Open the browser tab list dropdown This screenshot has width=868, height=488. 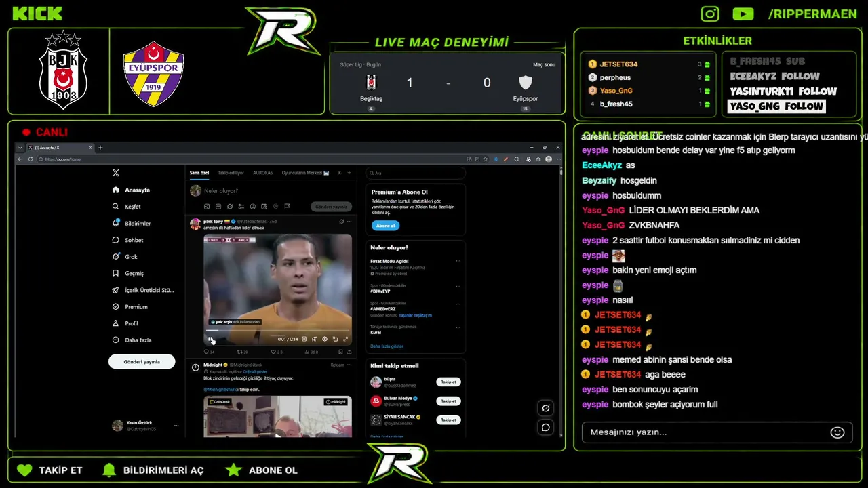[x=20, y=147]
